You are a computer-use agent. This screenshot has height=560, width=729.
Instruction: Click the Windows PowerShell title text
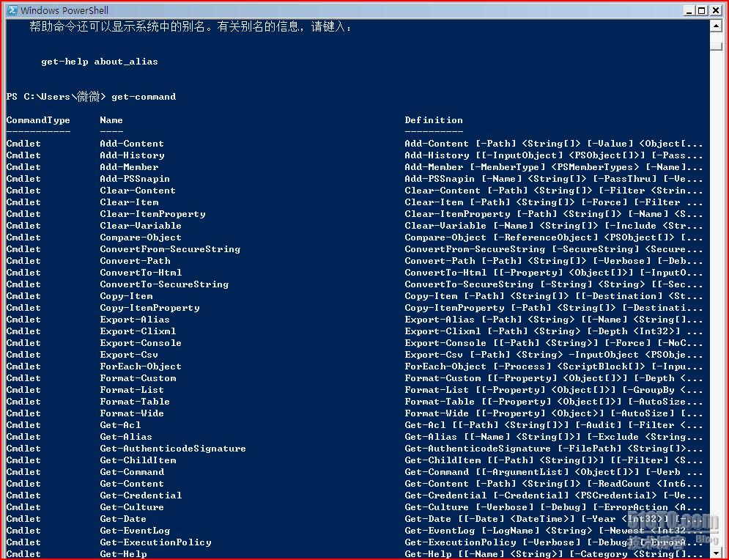click(x=64, y=10)
